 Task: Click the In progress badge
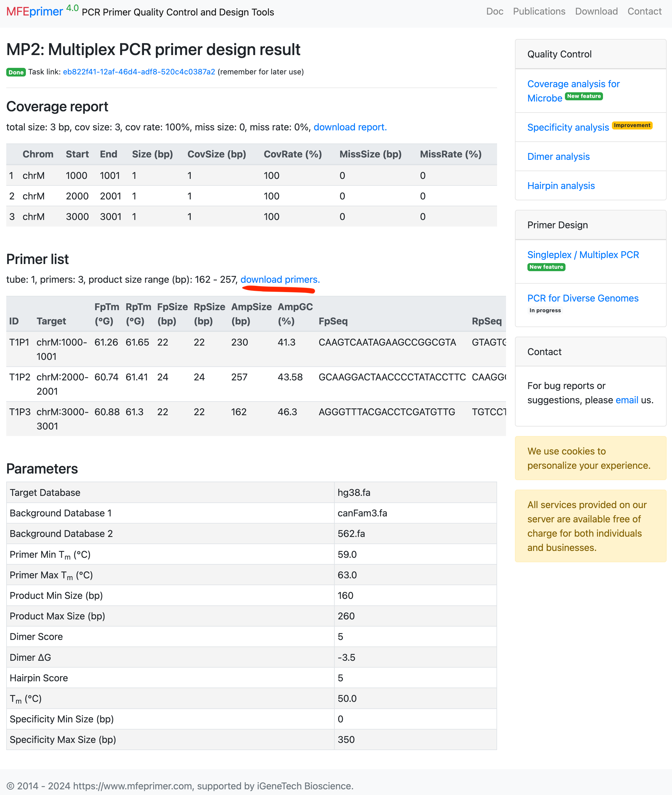click(545, 310)
